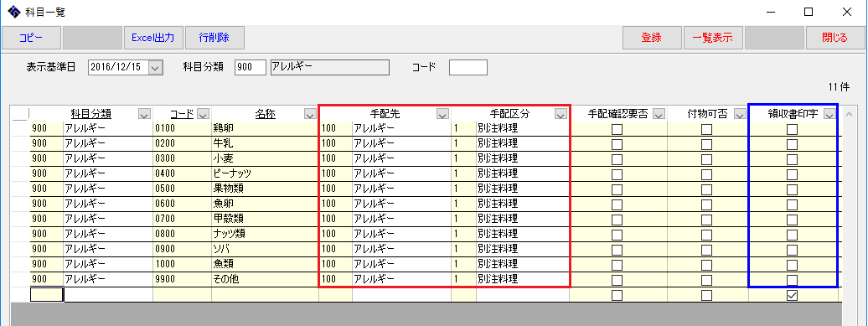
Task: Click the 一覧表示 button
Action: click(x=713, y=38)
